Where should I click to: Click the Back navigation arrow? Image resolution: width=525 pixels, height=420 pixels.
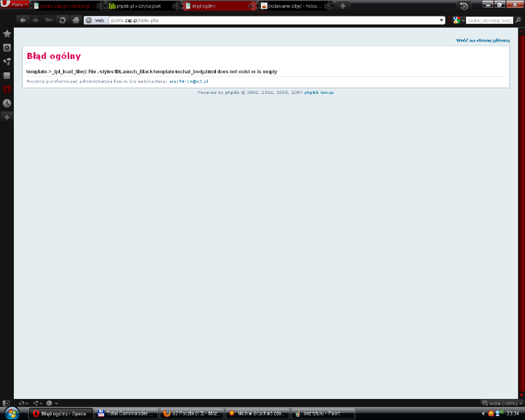[23, 20]
